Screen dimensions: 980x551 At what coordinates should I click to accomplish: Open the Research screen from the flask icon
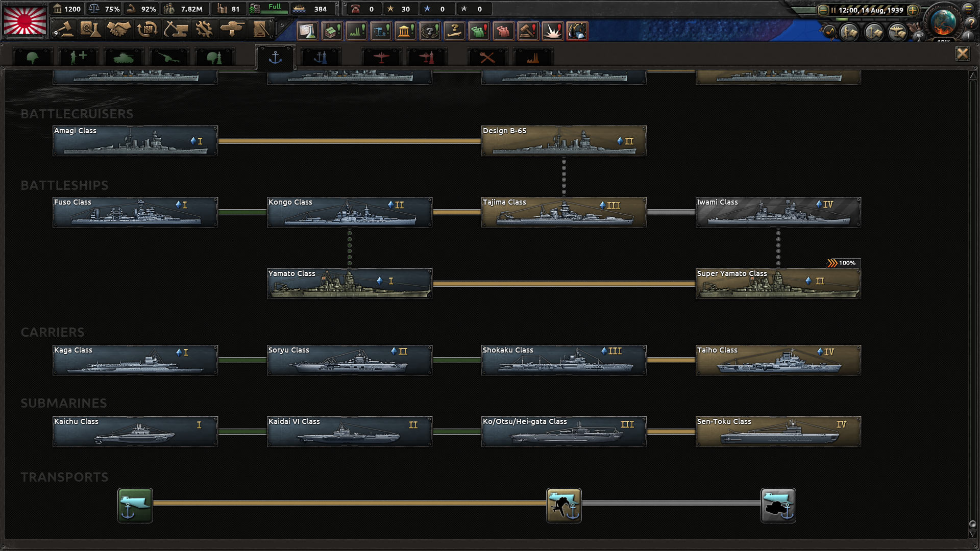click(91, 29)
